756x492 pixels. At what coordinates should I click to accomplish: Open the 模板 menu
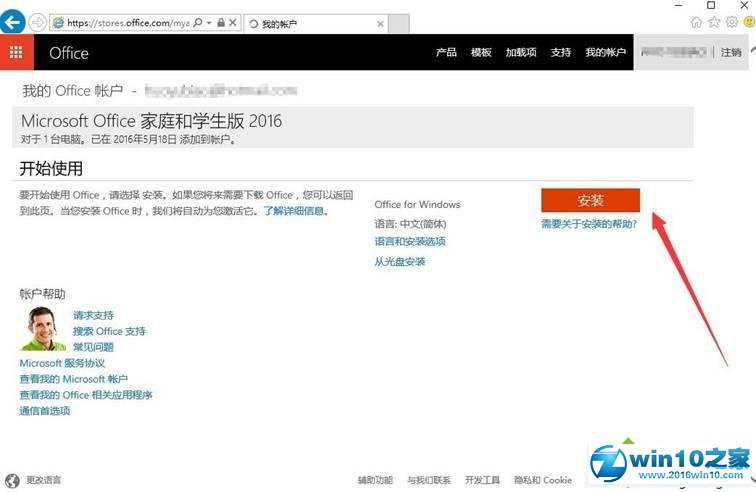(x=481, y=52)
